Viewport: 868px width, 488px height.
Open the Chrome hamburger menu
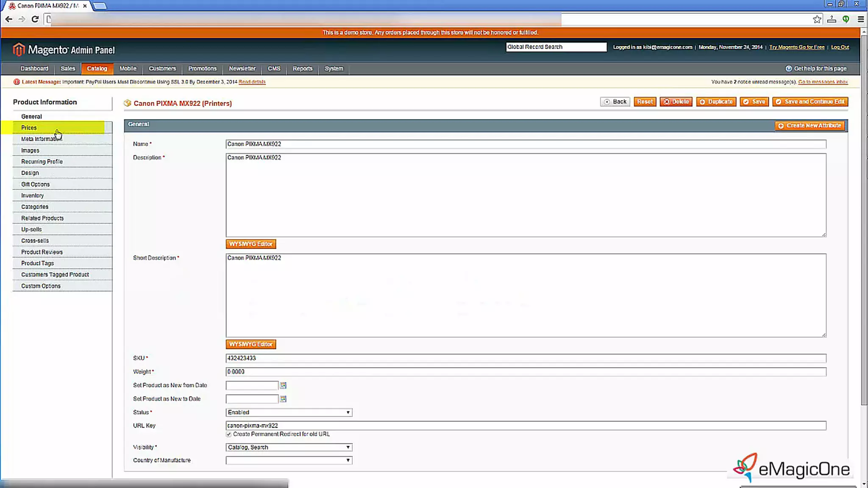(860, 19)
